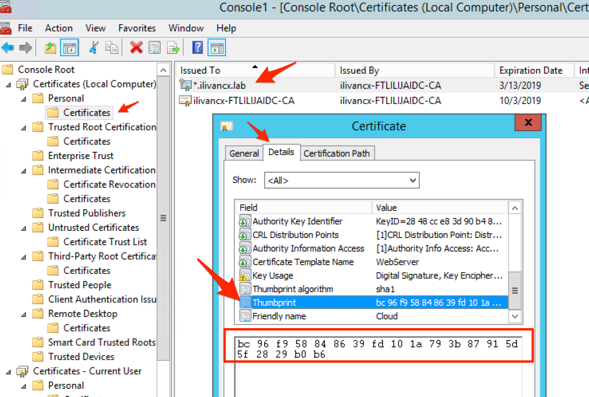Open the View menu
This screenshot has width=589, height=397.
[x=95, y=28]
